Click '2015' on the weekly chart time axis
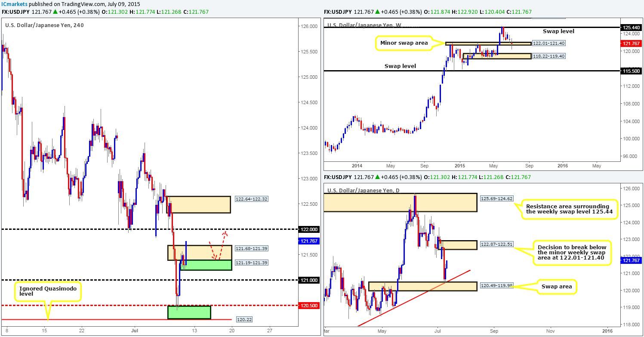Image resolution: width=644 pixels, height=337 pixels. [460, 165]
